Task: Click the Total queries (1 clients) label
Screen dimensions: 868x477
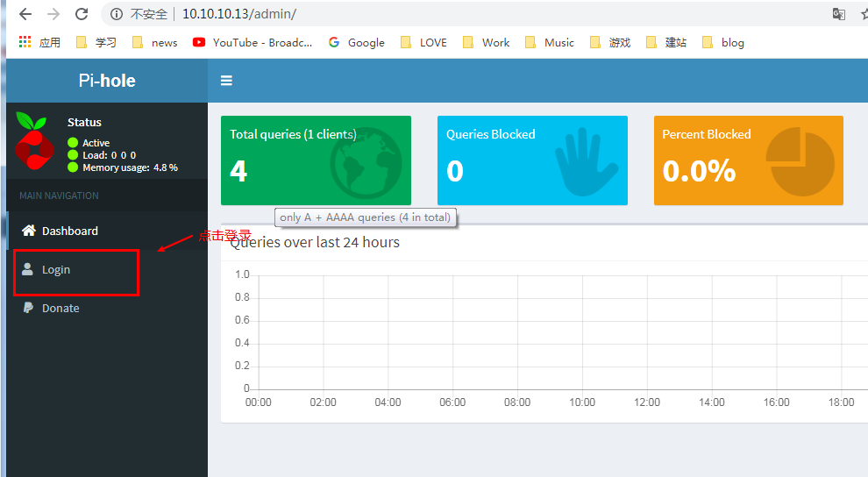Action: (293, 134)
